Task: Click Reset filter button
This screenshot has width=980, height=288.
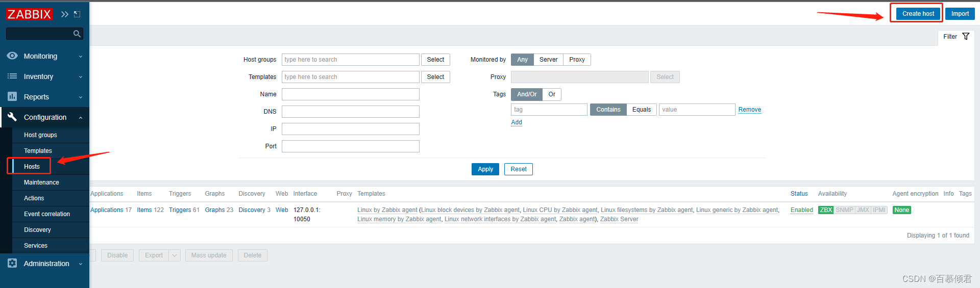Action: pyautogui.click(x=519, y=169)
